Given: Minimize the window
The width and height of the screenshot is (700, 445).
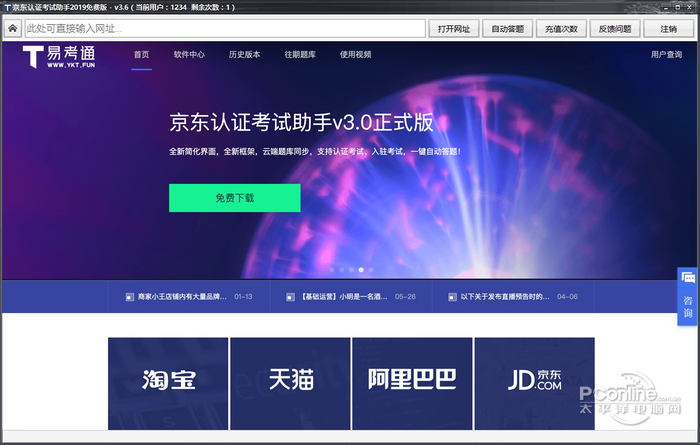Looking at the screenshot, I should click(666, 7).
